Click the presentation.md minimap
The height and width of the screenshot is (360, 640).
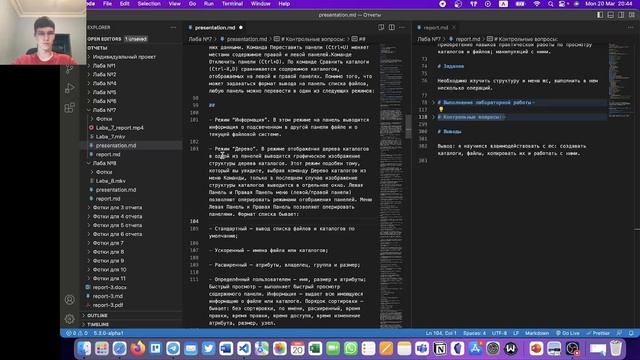[391, 185]
